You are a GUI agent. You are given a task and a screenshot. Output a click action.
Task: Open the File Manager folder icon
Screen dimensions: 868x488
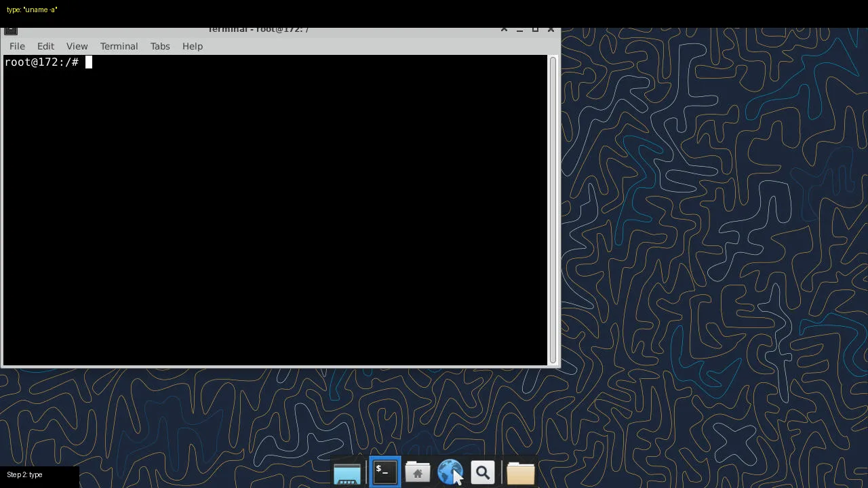tap(521, 471)
